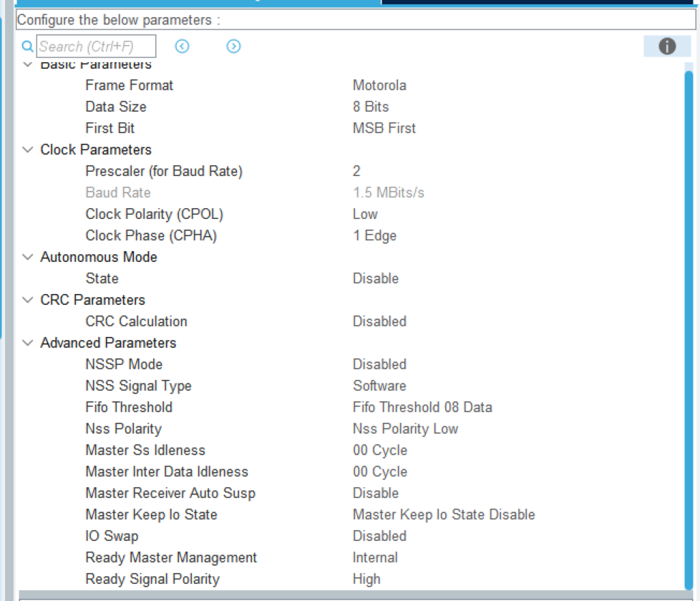The width and height of the screenshot is (700, 601).
Task: Select the Data Size row label
Action: click(x=116, y=107)
